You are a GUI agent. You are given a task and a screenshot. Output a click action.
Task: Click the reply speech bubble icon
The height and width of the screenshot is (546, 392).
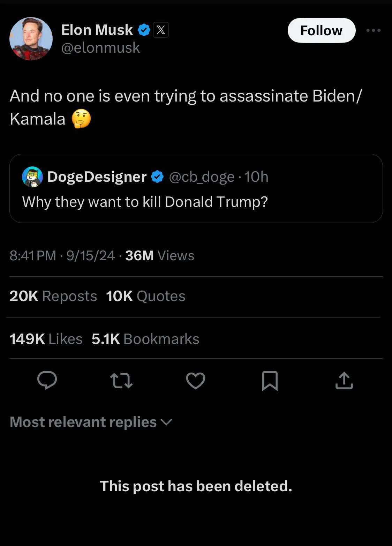click(47, 380)
